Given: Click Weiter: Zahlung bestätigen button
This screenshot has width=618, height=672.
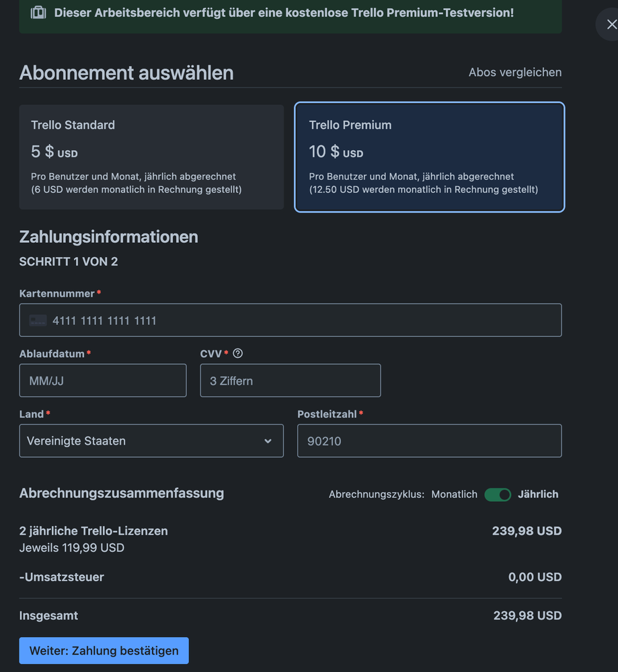Looking at the screenshot, I should pyautogui.click(x=104, y=650).
